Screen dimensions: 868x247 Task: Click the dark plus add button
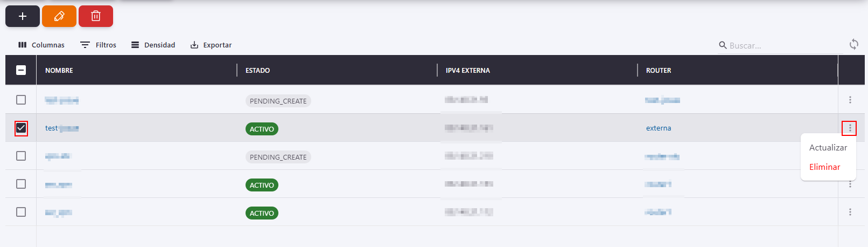tap(23, 16)
